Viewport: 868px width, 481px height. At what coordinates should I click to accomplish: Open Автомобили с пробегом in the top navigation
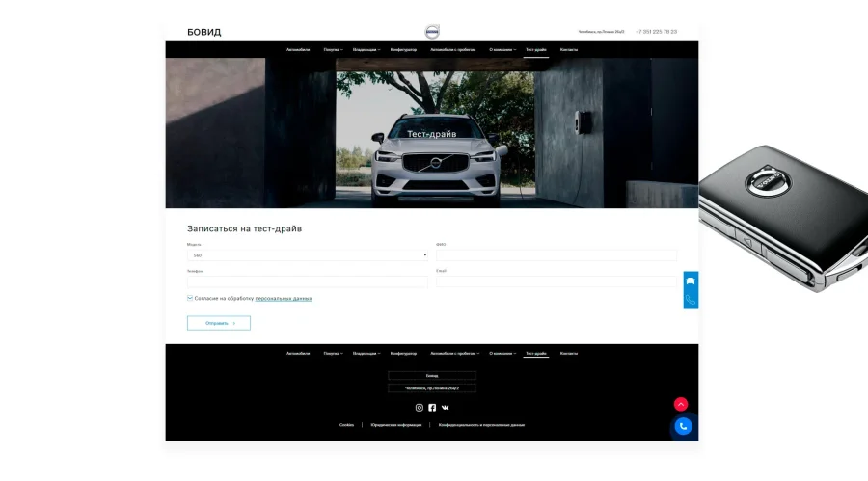[453, 50]
